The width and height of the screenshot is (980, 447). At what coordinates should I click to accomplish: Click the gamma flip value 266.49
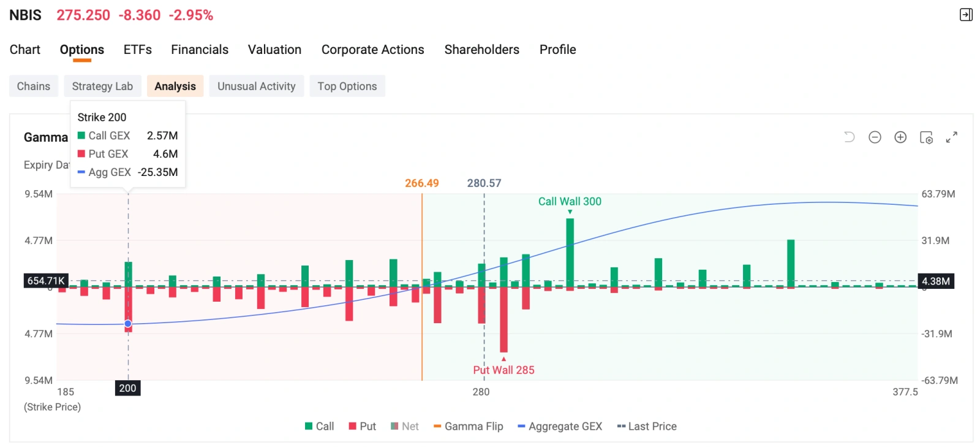(422, 183)
